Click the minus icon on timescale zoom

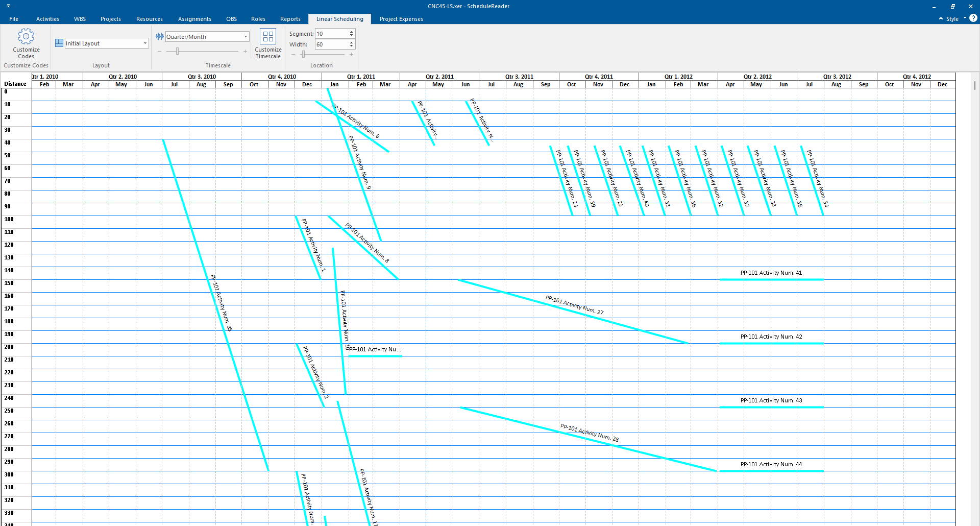[x=160, y=52]
